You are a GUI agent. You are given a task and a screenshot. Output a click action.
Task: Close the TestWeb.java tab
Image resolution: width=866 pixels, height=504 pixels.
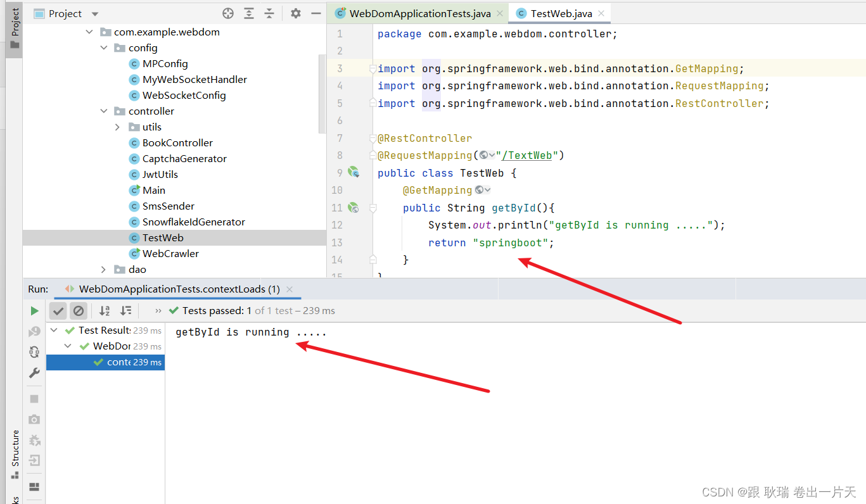click(601, 13)
